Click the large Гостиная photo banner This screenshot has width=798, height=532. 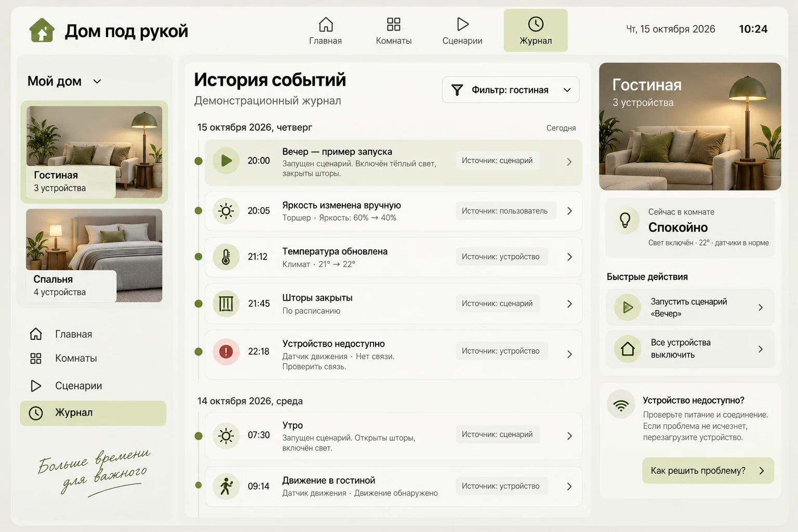(x=690, y=126)
